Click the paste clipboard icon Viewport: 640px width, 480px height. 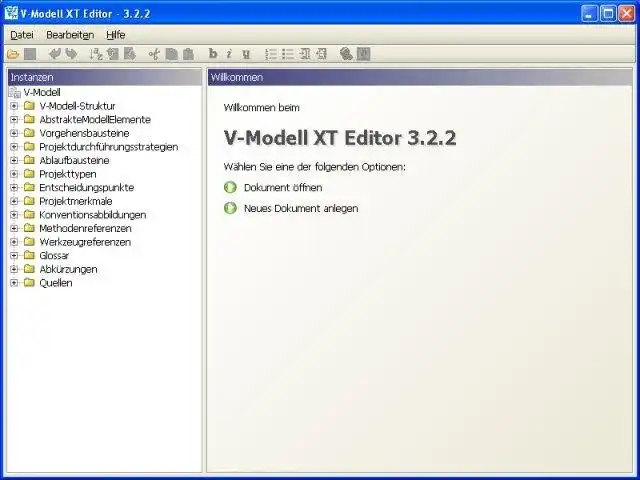click(188, 54)
